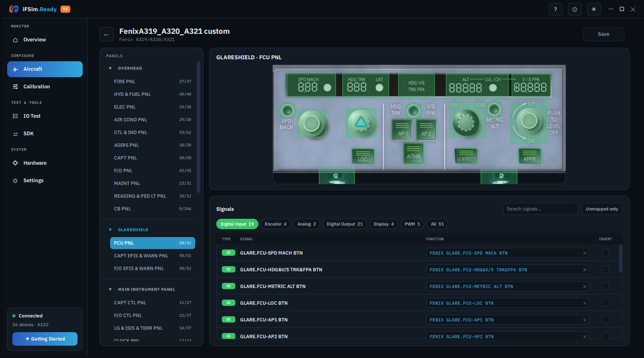Select the Digital Output 21 tab
The height and width of the screenshot is (358, 644).
(x=345, y=224)
